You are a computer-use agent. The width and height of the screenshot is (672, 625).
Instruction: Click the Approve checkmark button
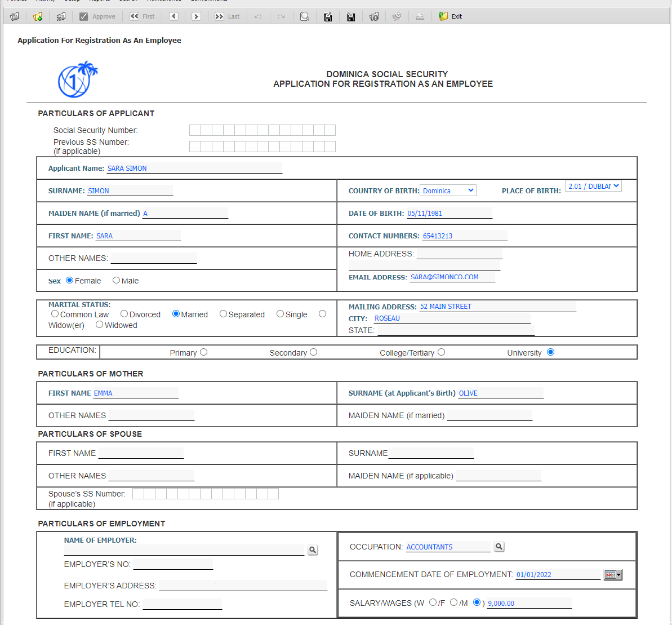[x=97, y=17]
